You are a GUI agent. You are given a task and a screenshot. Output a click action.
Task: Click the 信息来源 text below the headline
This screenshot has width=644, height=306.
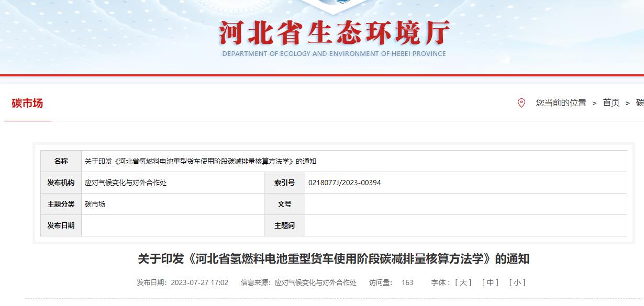pos(298,282)
